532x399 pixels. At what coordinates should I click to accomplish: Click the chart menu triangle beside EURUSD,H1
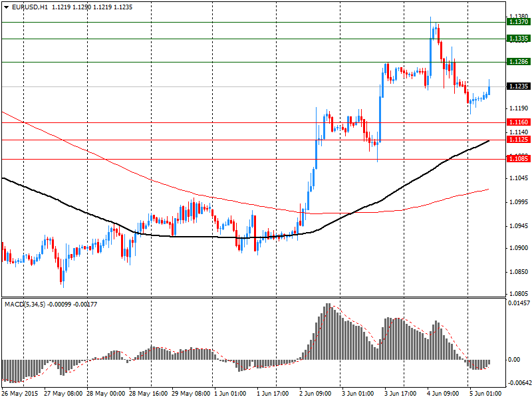tap(7, 7)
